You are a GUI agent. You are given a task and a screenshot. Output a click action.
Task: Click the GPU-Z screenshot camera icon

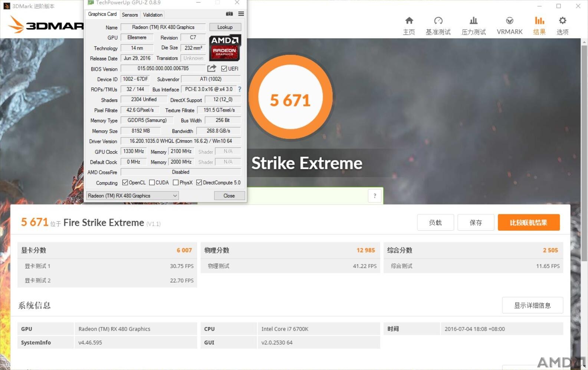pyautogui.click(x=229, y=14)
